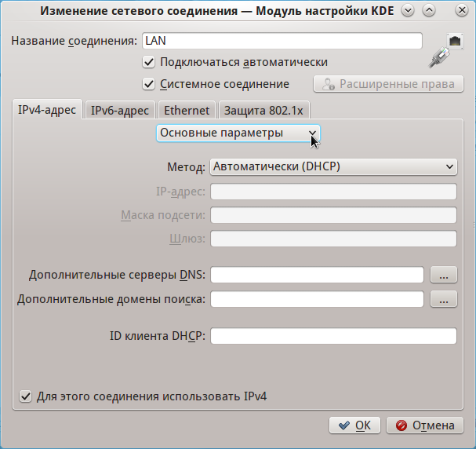Toggle Подключаться автоматически checkbox

(148, 61)
